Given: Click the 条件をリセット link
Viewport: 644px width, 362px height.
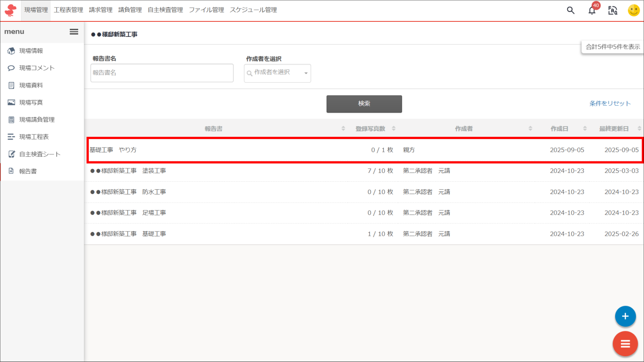Looking at the screenshot, I should (x=610, y=103).
